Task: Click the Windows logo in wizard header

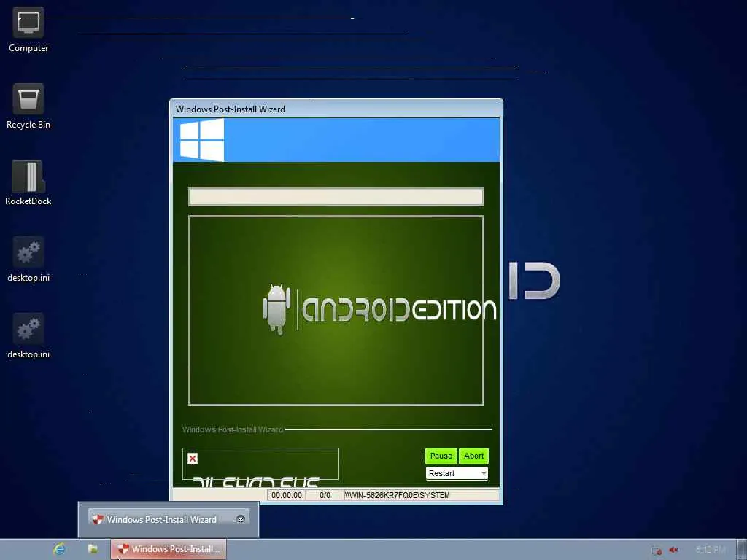Action: (202, 140)
